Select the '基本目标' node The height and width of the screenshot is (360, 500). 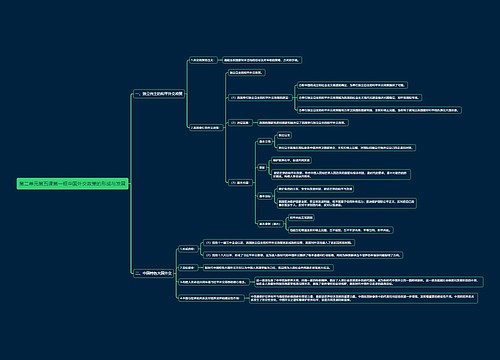(x=265, y=196)
